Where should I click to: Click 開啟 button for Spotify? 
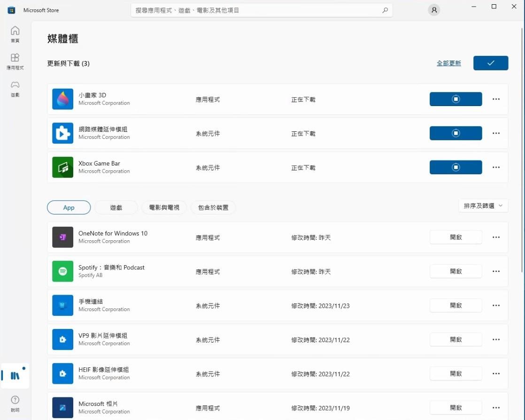(456, 271)
